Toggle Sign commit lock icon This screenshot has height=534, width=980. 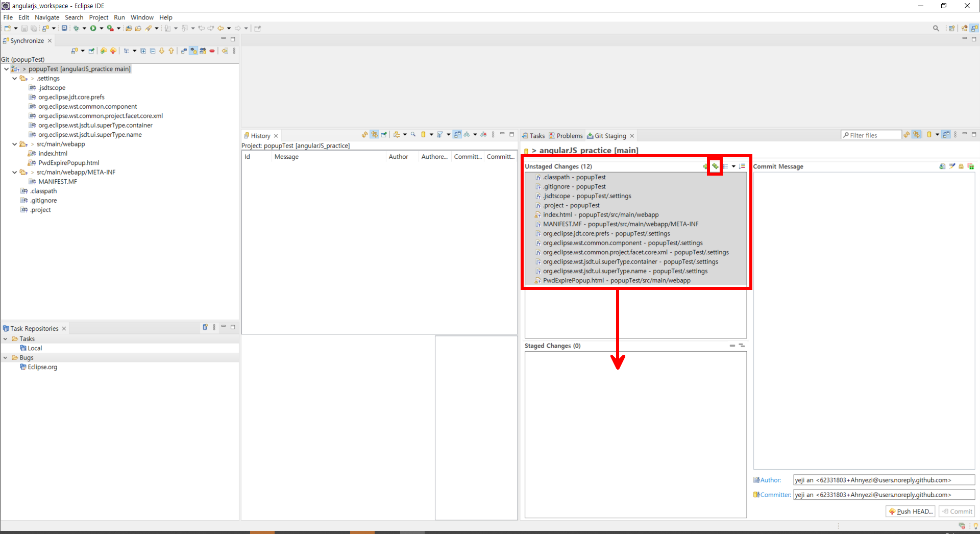[x=961, y=166]
